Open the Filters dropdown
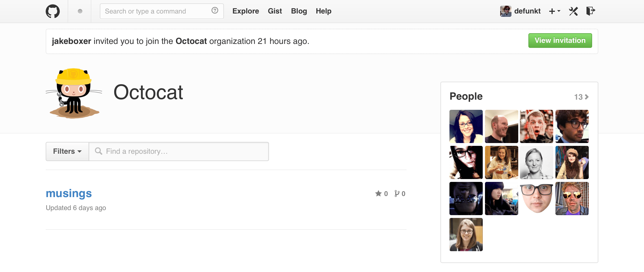Screen dimensions: 644x272 point(67,151)
